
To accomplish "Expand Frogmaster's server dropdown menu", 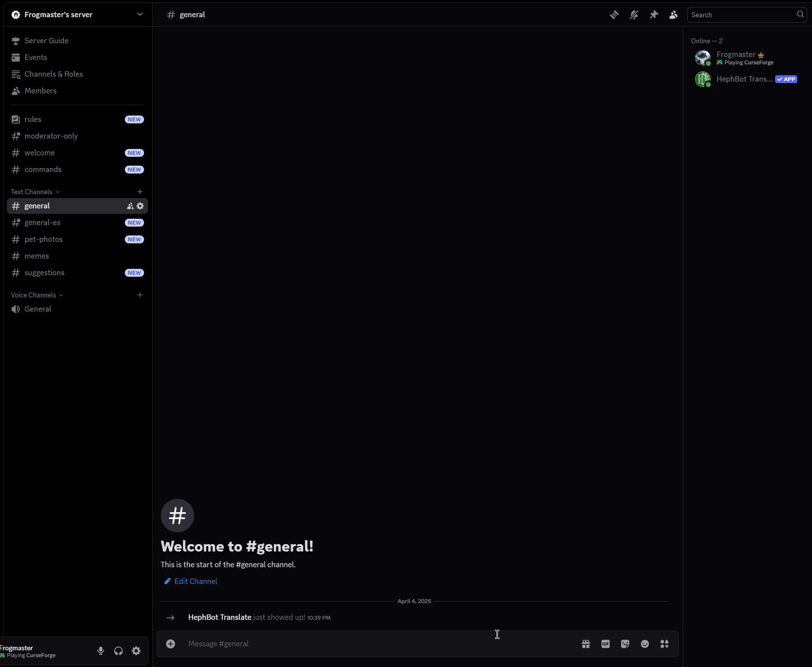I will tap(140, 14).
